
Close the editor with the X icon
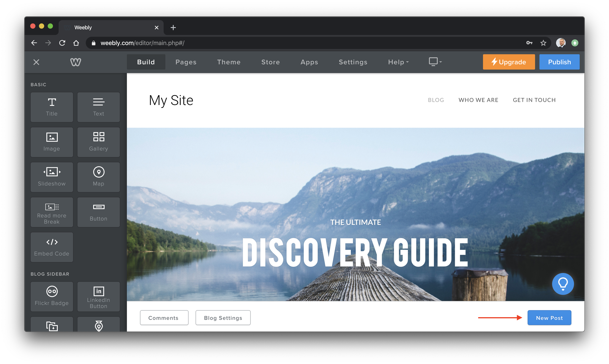tap(36, 62)
